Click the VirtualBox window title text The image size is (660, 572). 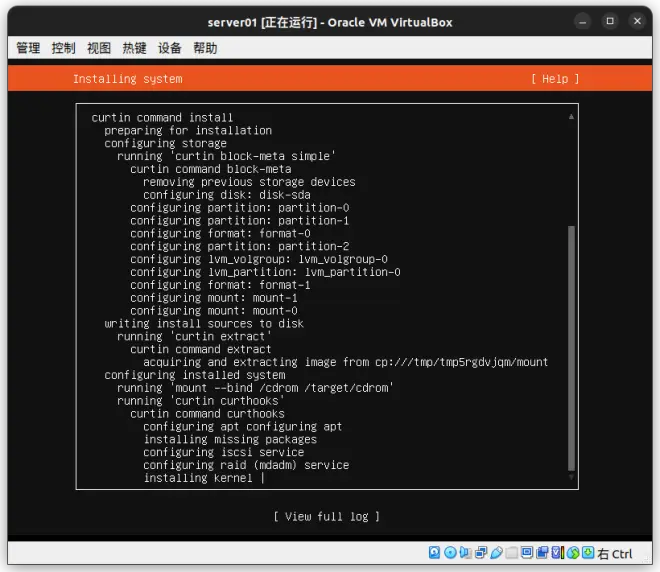click(330, 22)
